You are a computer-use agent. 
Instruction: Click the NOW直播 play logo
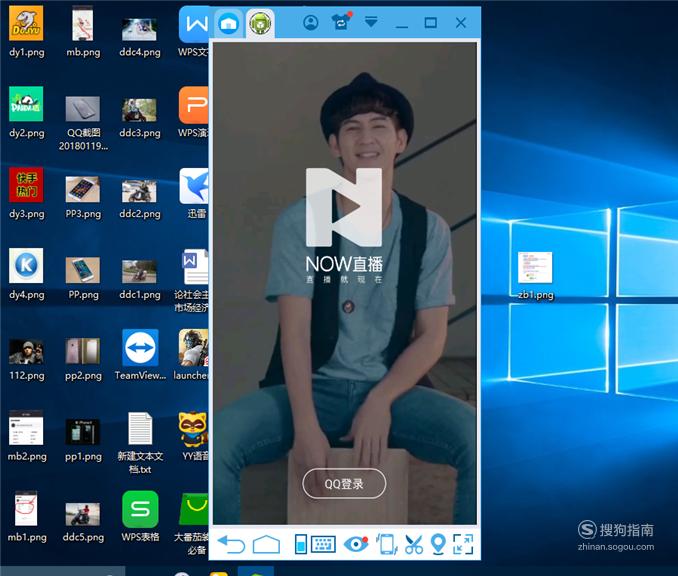344,207
